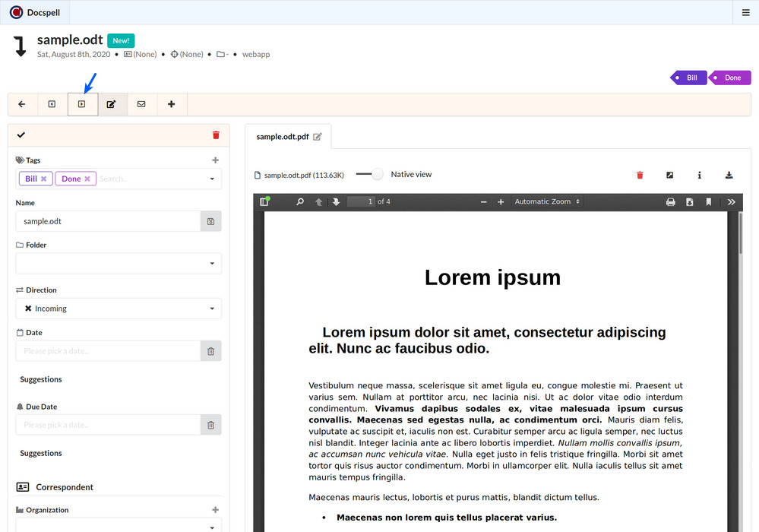Click the red delete item trash icon
Screen dimensions: 759x532
click(216, 135)
